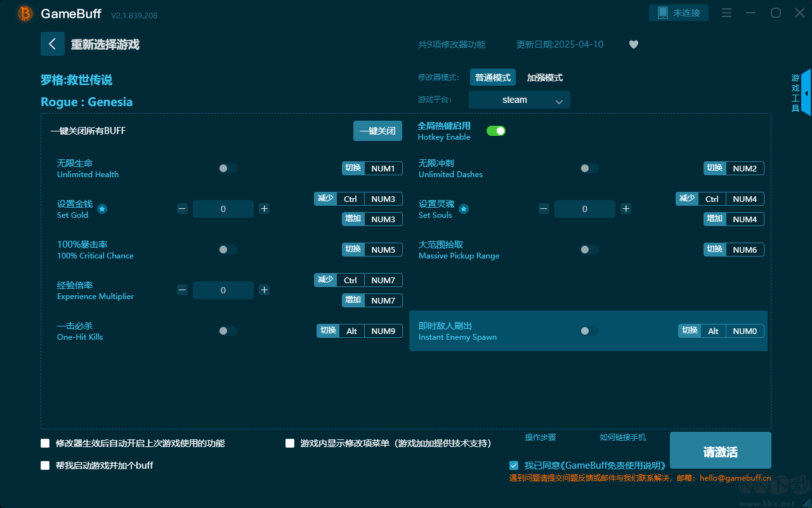Decrease Set Gold value with minus
This screenshot has height=508, width=812.
tap(182, 209)
